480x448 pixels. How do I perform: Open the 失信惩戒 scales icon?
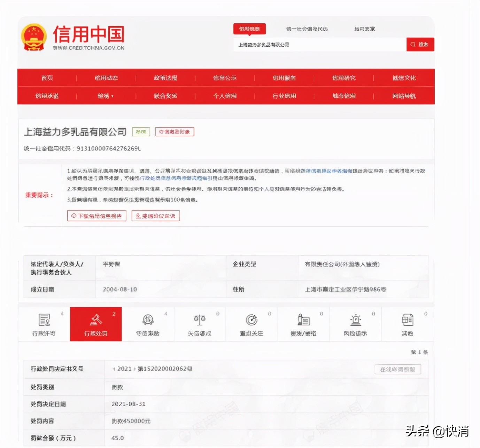[x=200, y=320]
